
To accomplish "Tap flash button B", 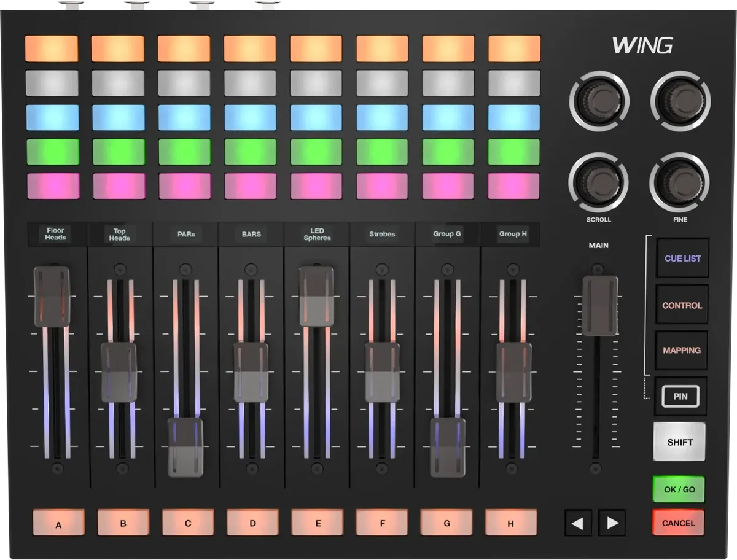I will 123,523.
